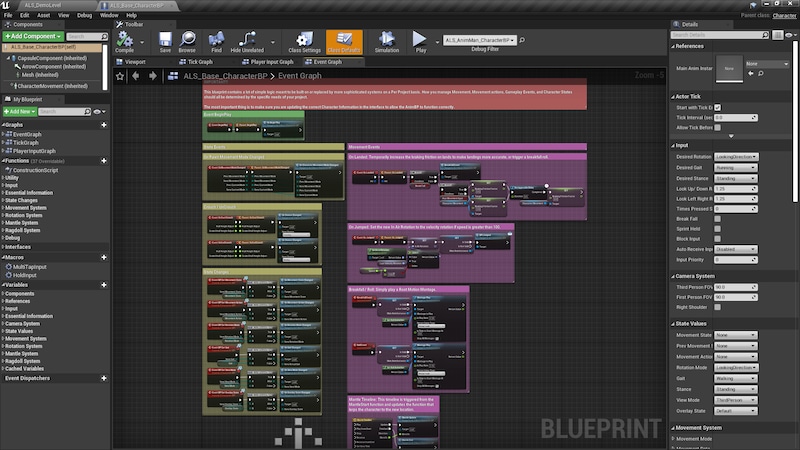Go back in graph history
Viewport: 800px width, 450px height.
click(136, 76)
